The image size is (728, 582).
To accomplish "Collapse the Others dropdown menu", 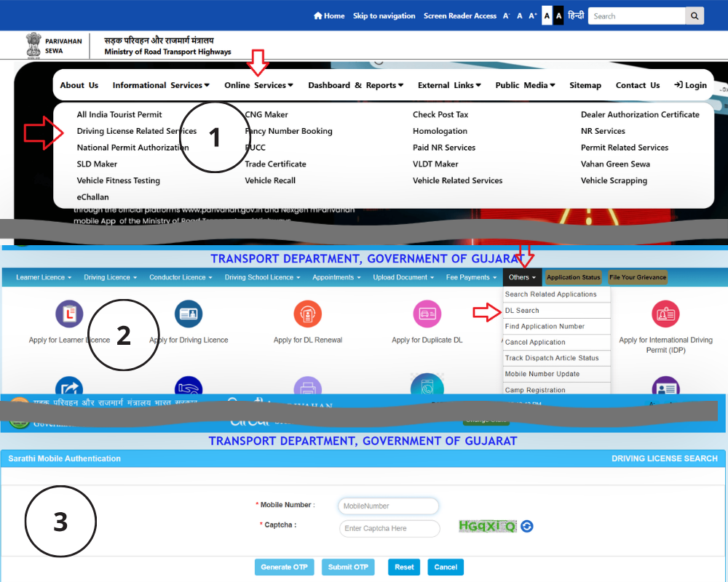I will tap(522, 277).
